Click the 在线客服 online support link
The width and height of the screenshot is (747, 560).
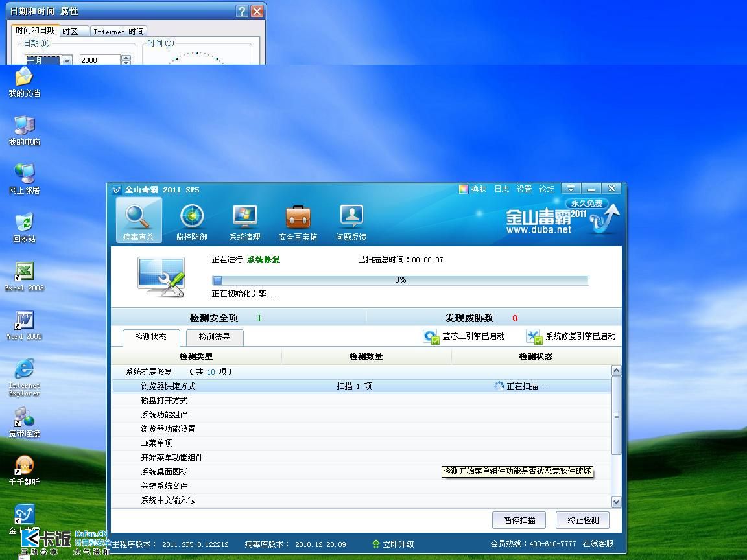pyautogui.click(x=598, y=544)
